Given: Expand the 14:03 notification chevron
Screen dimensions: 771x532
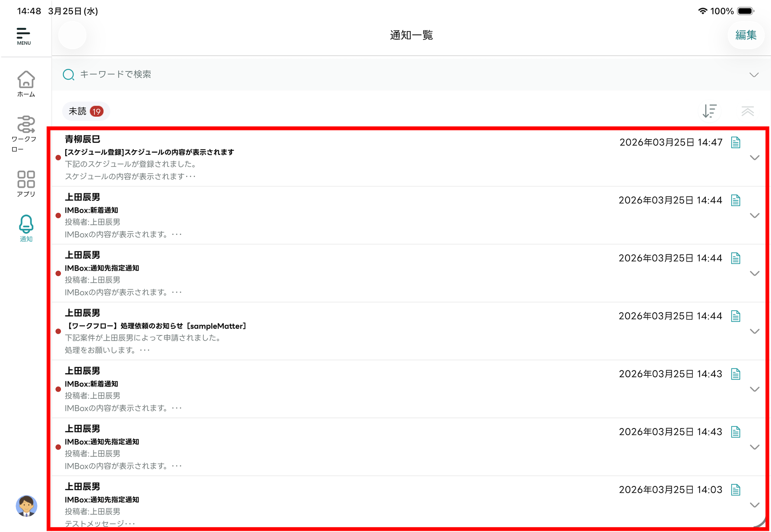Looking at the screenshot, I should pos(754,505).
